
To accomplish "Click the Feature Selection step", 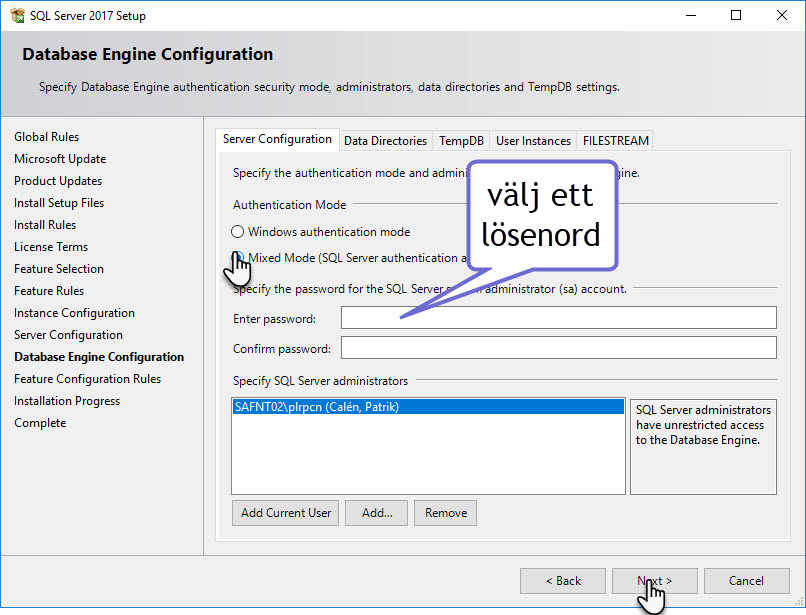I will tap(59, 269).
